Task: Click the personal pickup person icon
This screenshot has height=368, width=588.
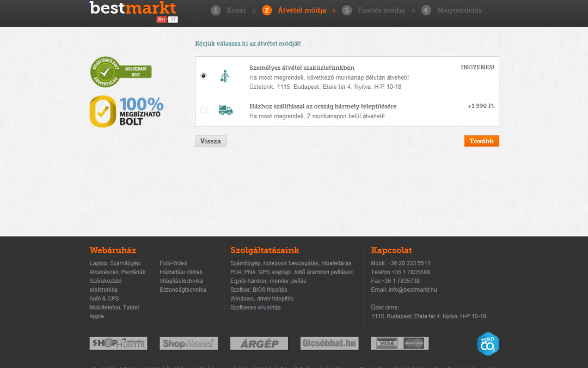Action: [x=225, y=76]
